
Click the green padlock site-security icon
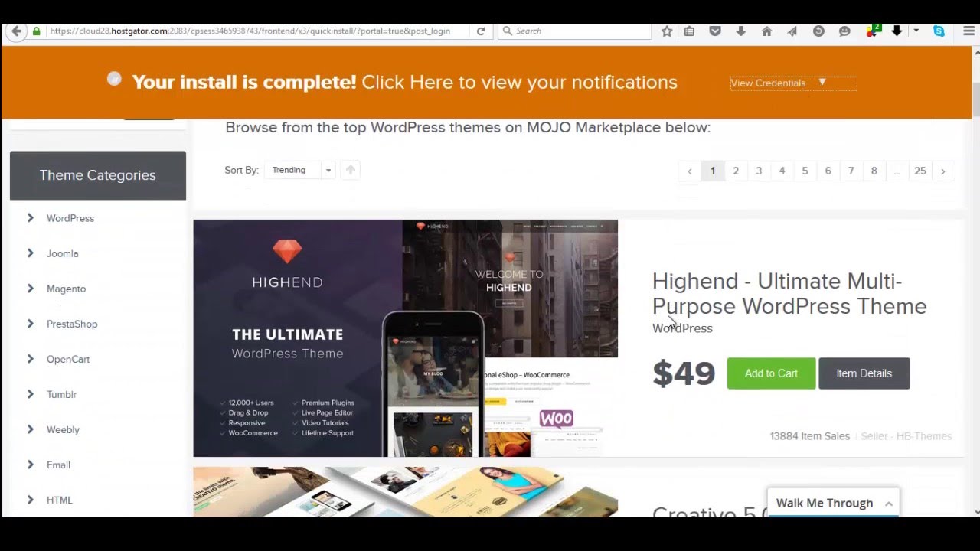point(36,31)
